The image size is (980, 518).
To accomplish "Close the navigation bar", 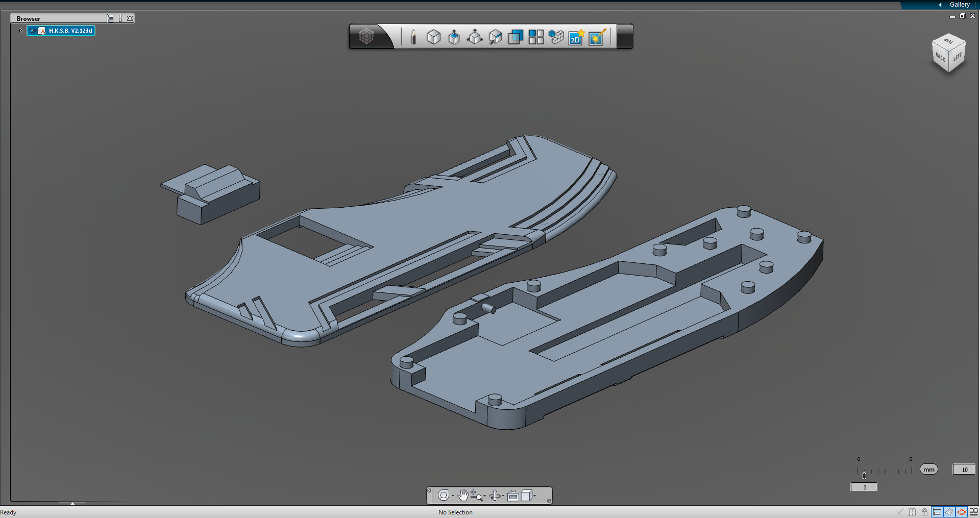I will point(429,490).
